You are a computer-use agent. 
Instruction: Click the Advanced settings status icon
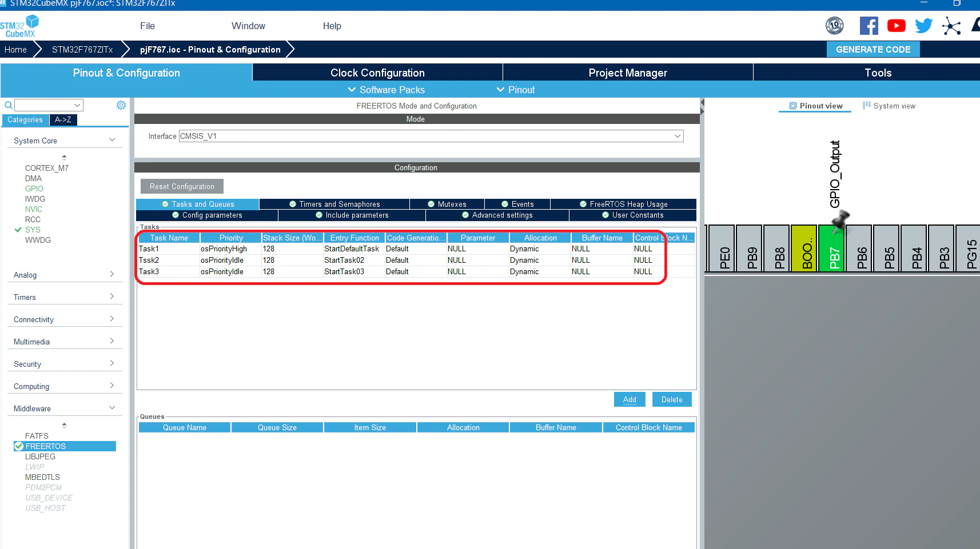click(465, 215)
